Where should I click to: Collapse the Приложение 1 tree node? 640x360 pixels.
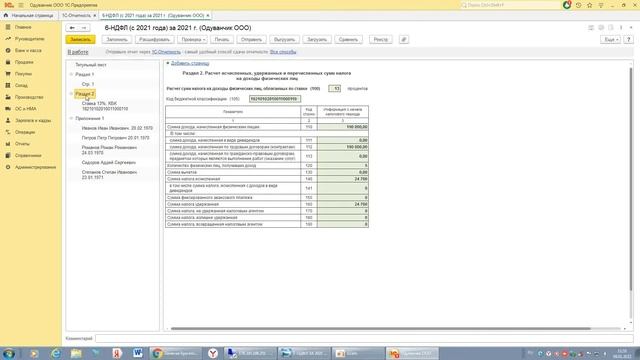(x=71, y=118)
